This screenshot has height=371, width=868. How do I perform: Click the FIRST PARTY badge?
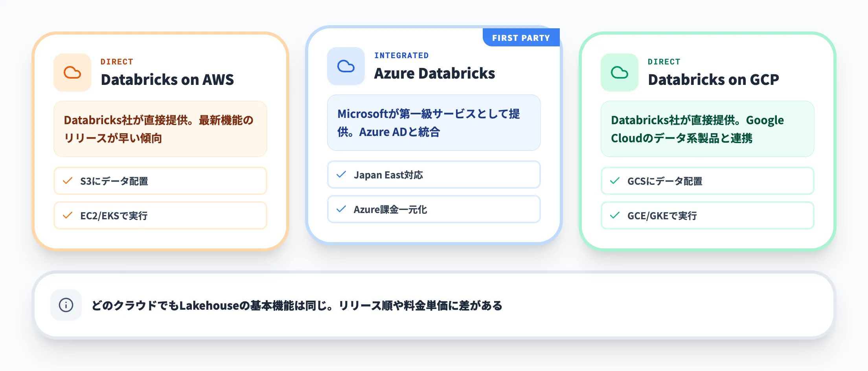(x=521, y=37)
